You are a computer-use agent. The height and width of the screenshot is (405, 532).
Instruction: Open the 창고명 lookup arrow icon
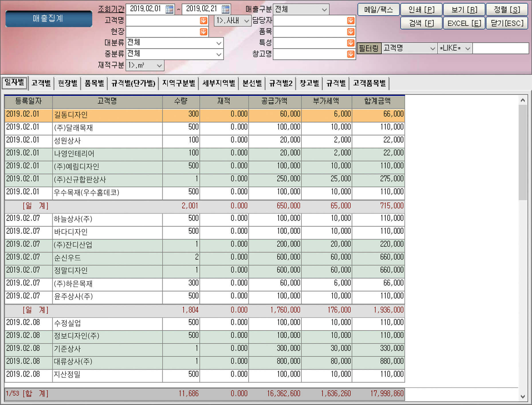[x=351, y=54]
